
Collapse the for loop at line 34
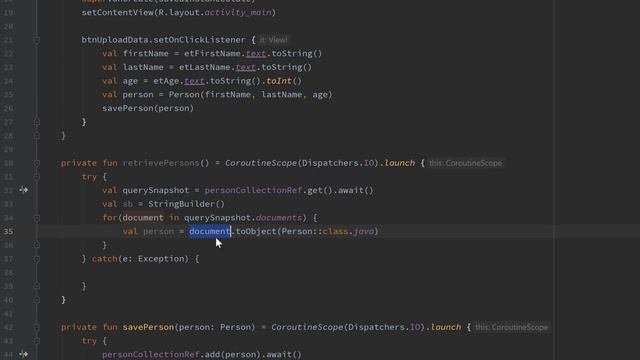click(x=36, y=218)
